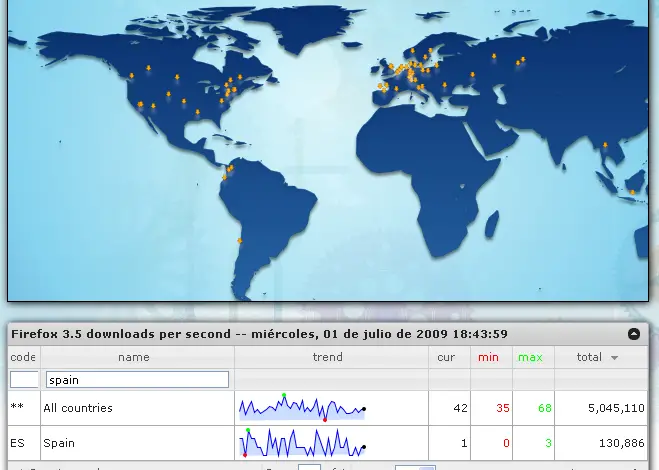The height and width of the screenshot is (470, 659).
Task: Focus the name filter field containing spain
Action: tap(137, 379)
